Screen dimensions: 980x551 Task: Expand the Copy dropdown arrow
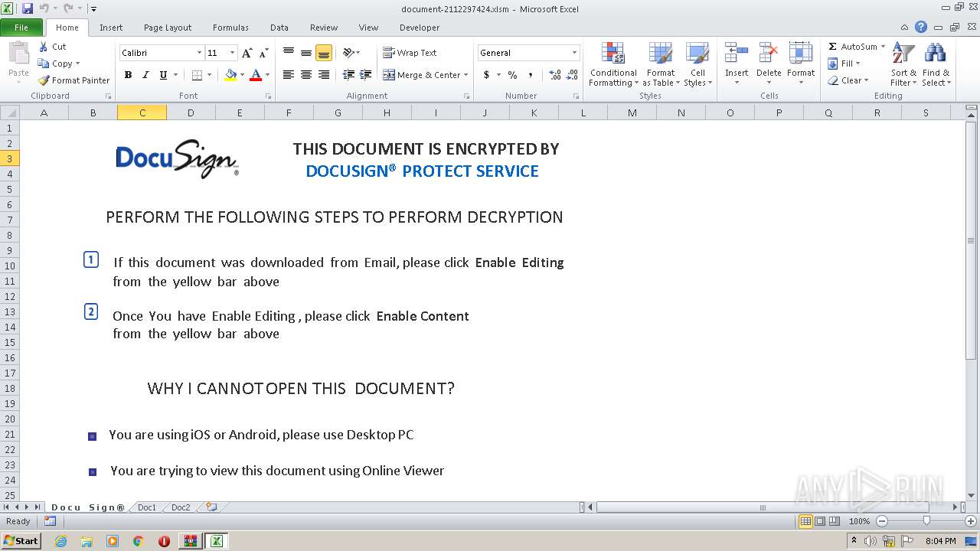click(x=77, y=64)
